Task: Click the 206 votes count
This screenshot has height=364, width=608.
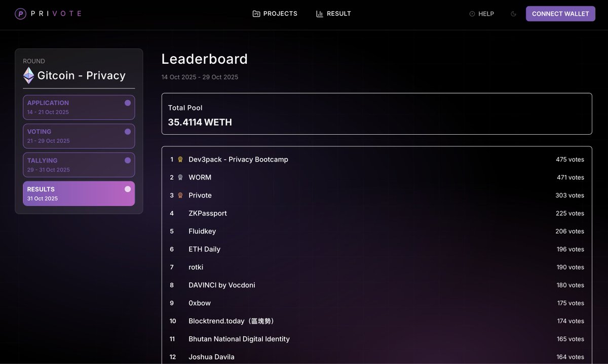Action: (569, 231)
